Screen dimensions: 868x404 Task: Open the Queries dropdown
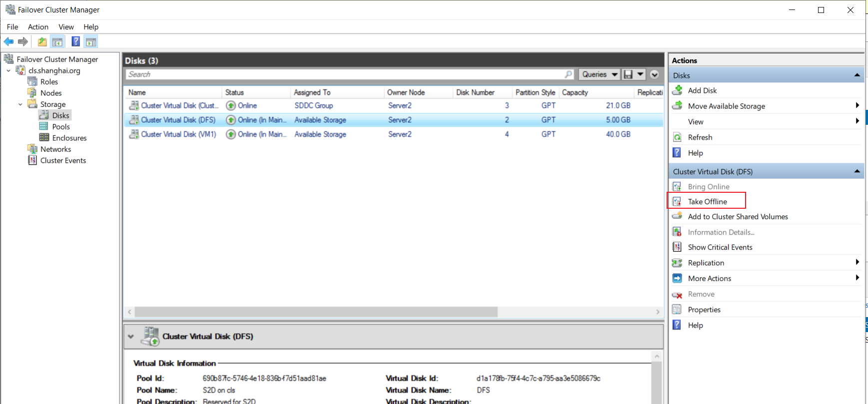(x=600, y=74)
